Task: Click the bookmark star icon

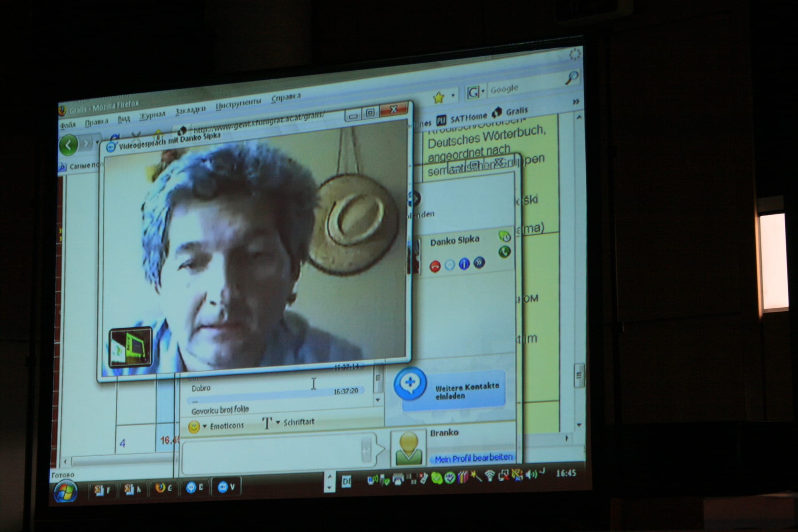Action: [x=439, y=97]
